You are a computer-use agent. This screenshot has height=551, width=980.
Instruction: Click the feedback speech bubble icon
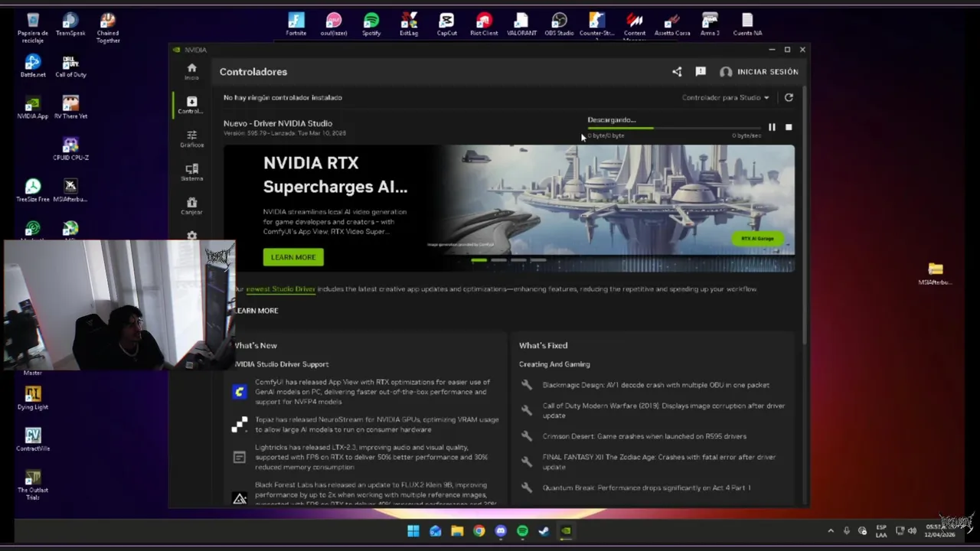tap(701, 72)
